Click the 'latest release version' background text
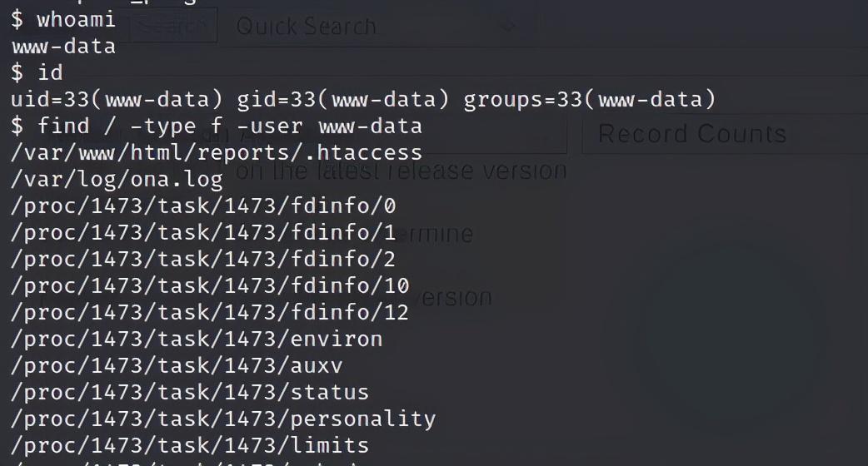868x466 pixels. click(x=441, y=171)
